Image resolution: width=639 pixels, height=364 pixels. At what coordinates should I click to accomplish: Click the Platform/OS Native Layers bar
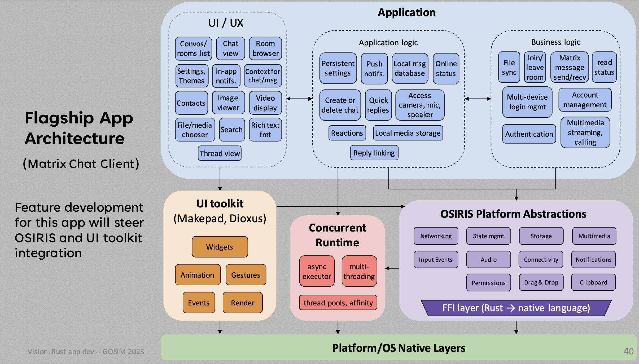(x=399, y=348)
